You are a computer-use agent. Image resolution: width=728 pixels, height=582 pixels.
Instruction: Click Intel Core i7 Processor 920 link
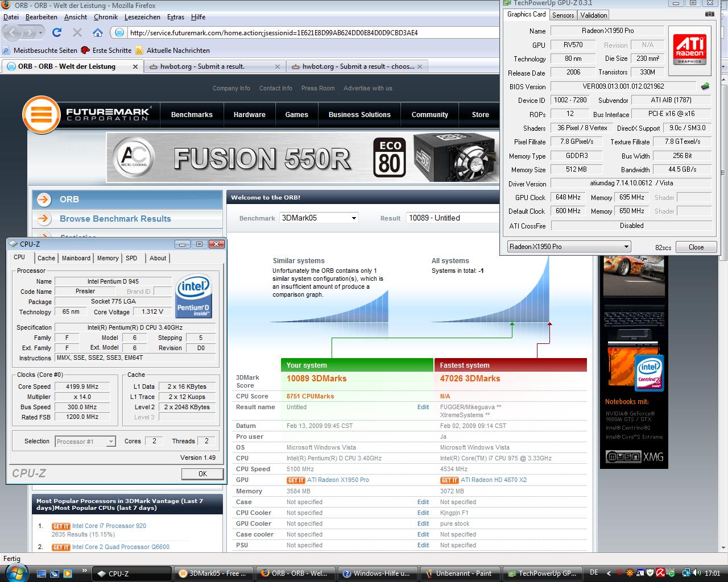[109, 526]
